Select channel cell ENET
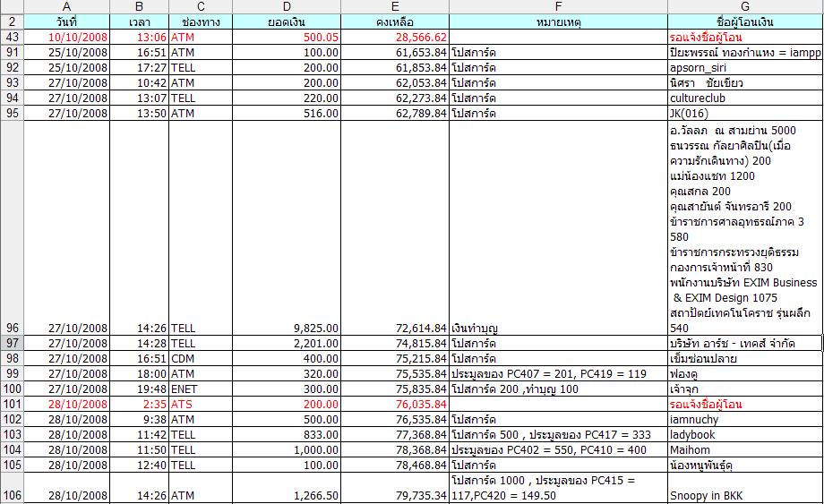The width and height of the screenshot is (824, 504). click(x=201, y=389)
